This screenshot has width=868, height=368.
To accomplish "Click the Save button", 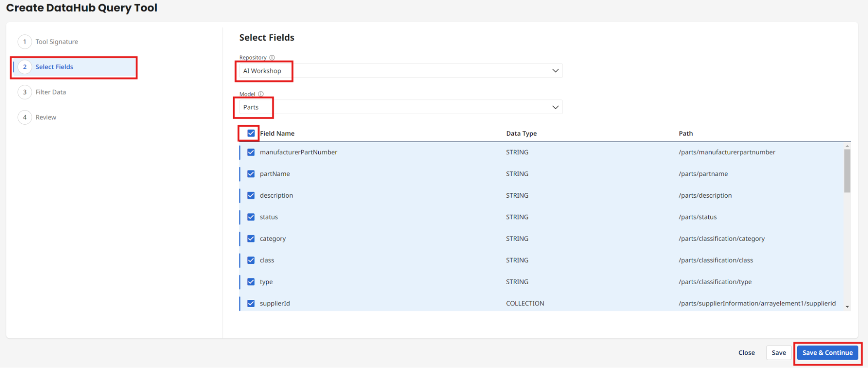I will tap(778, 353).
